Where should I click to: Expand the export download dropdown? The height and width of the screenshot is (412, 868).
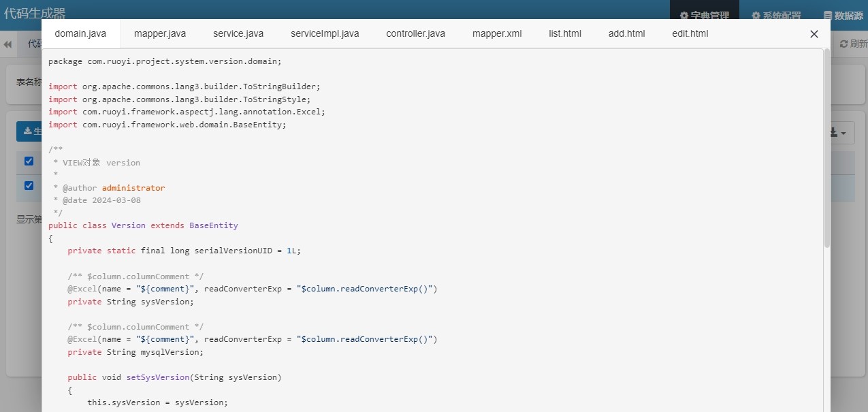[x=841, y=133]
